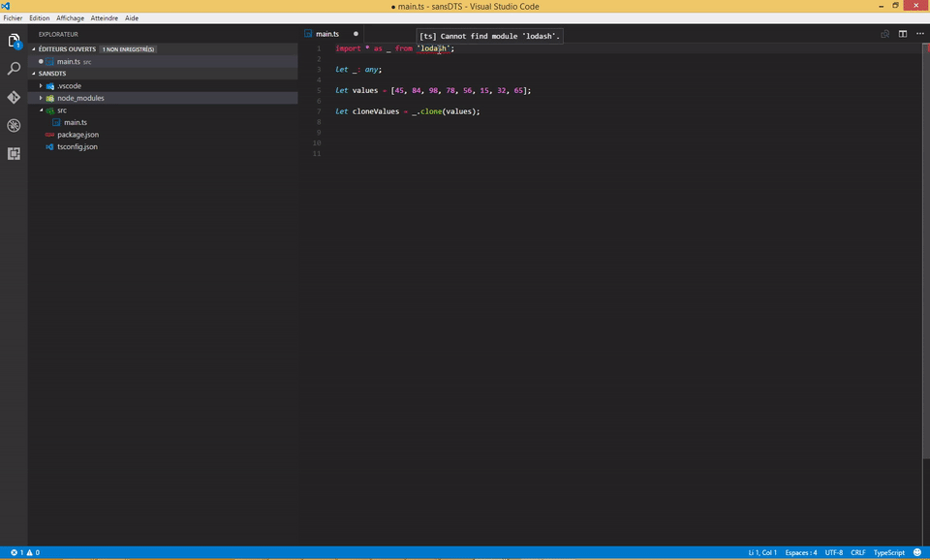Click the split editor icon
Image resolution: width=930 pixels, height=560 pixels.
pos(902,34)
